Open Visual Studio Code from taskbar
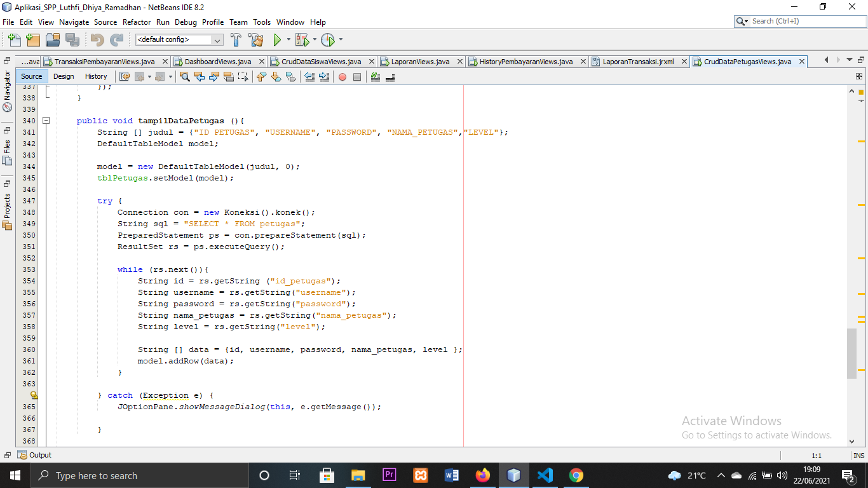The height and width of the screenshot is (488, 868). click(545, 475)
